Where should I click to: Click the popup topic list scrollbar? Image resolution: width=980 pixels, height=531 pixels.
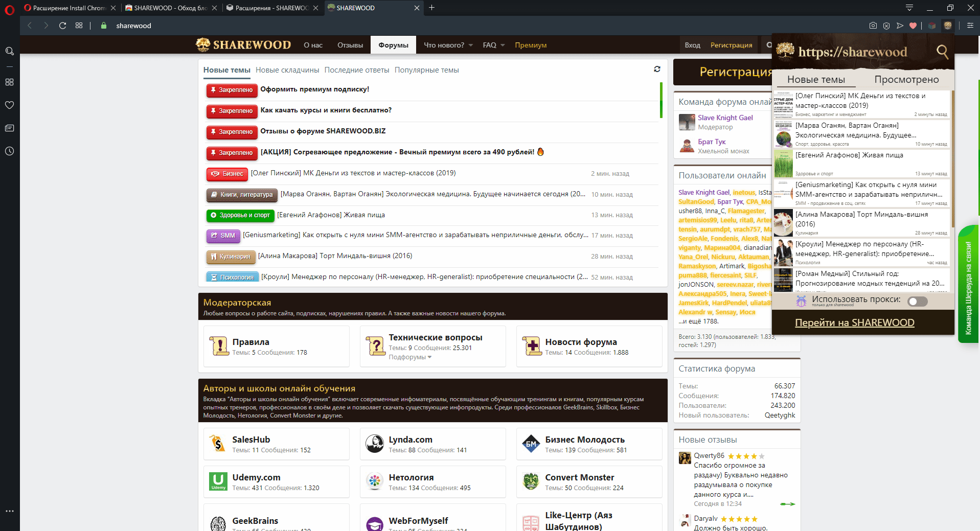point(952,158)
